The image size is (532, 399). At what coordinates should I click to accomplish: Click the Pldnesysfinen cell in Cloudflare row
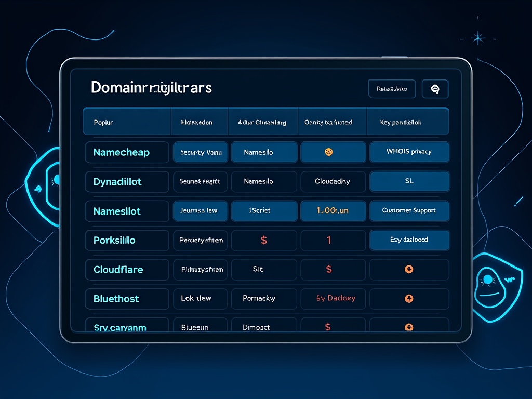(200, 270)
